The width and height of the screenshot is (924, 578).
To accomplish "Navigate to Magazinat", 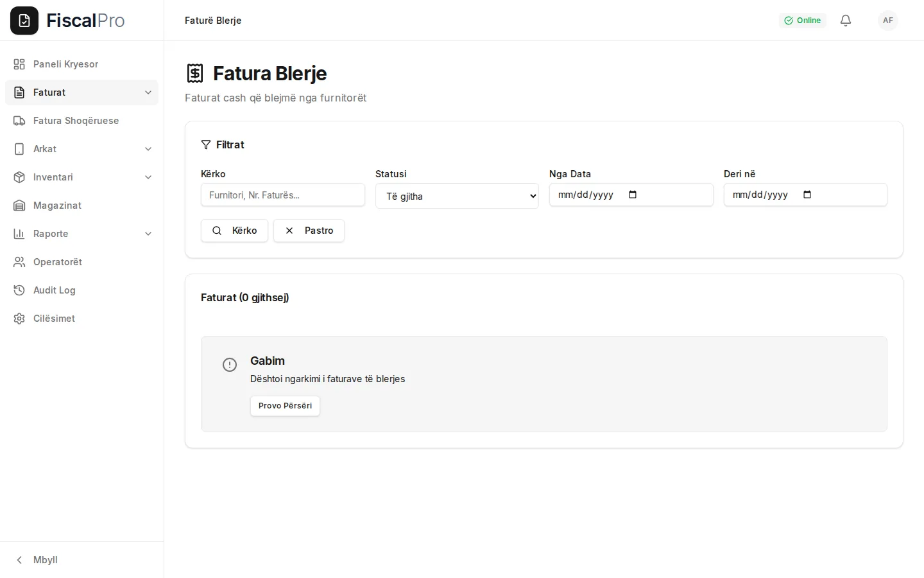I will [81, 206].
